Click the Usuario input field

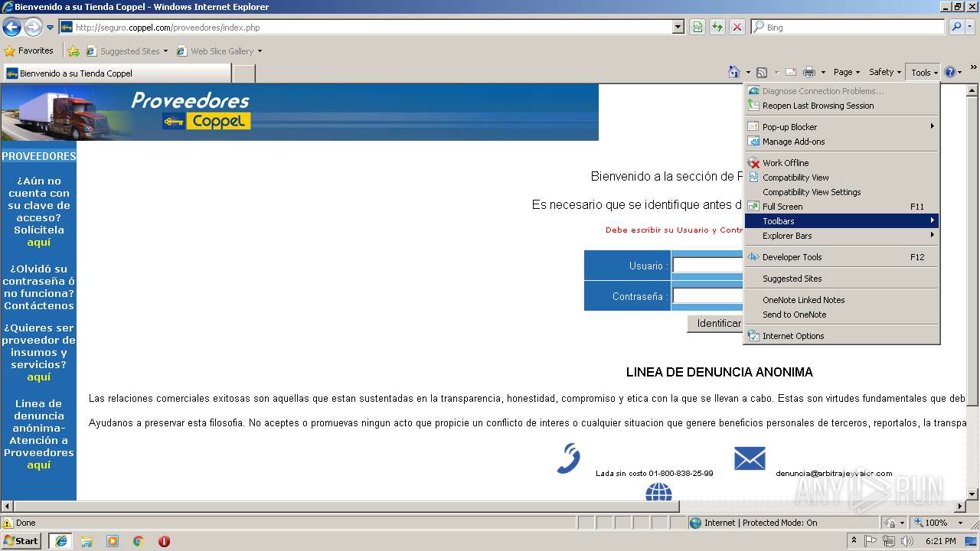(x=708, y=266)
